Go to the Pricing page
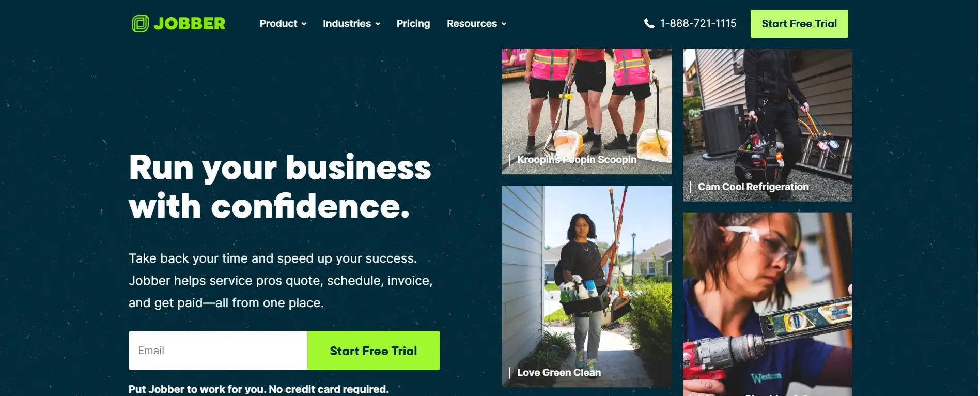Viewport: 980px width, 396px height. [x=413, y=23]
